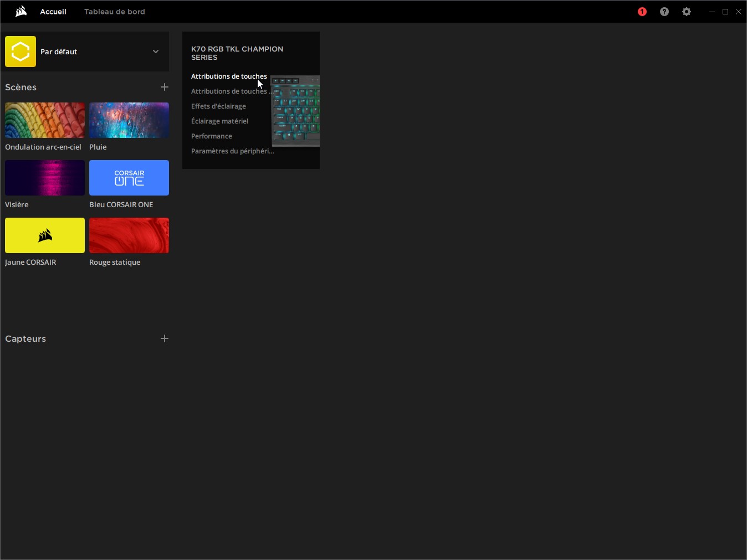Click the Jaune CORSAIR label
The width and height of the screenshot is (747, 560).
pyautogui.click(x=30, y=262)
